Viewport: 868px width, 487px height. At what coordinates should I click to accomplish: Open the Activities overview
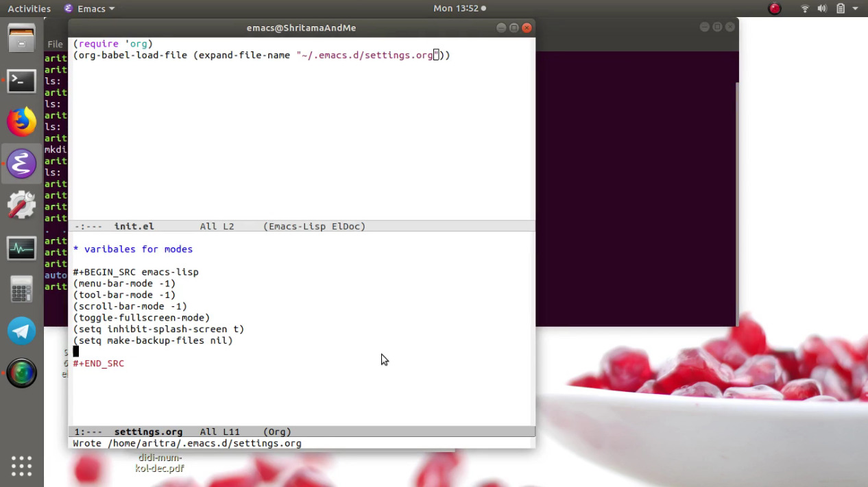click(29, 9)
